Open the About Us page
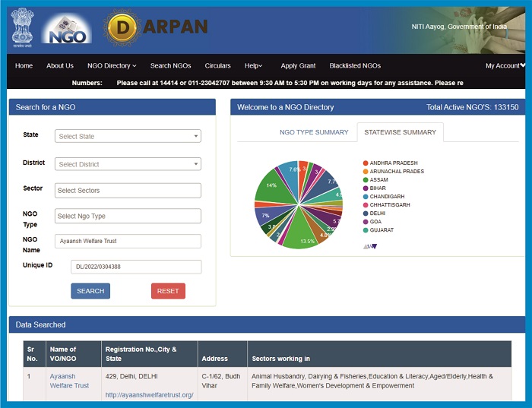 coord(60,66)
